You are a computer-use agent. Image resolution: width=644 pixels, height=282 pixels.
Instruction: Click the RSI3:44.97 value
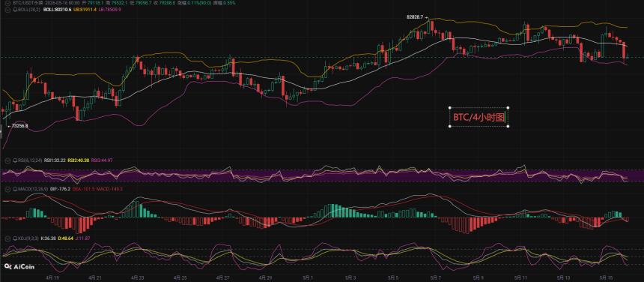click(x=102, y=160)
